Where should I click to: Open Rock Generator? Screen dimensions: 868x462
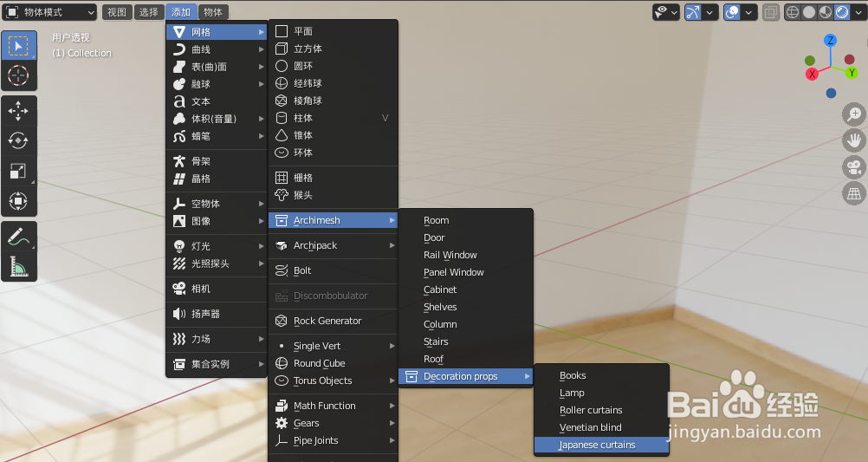tap(334, 321)
